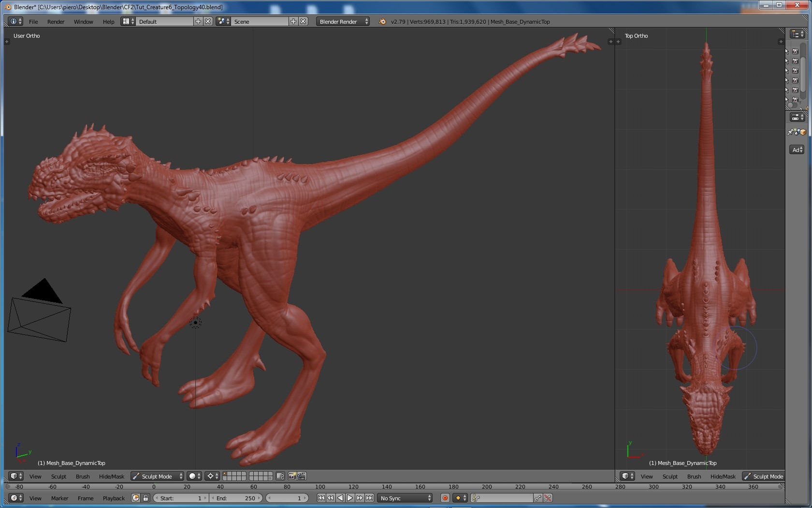Open the Brush menu in main viewport
Viewport: 812px width, 508px height.
[x=83, y=477]
